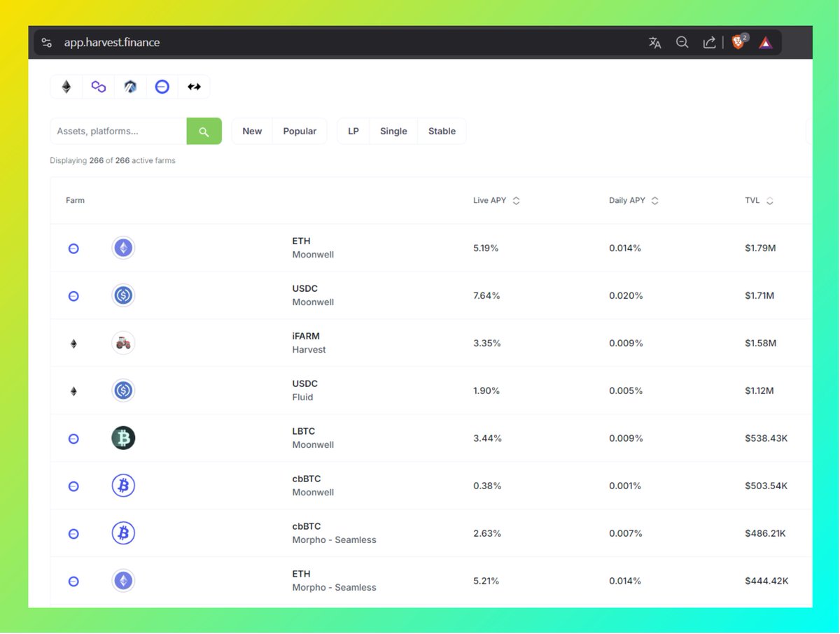Click the 'Displaying 266 of 266 active farms' text
Screen dimensions: 840x634
pyautogui.click(x=113, y=160)
